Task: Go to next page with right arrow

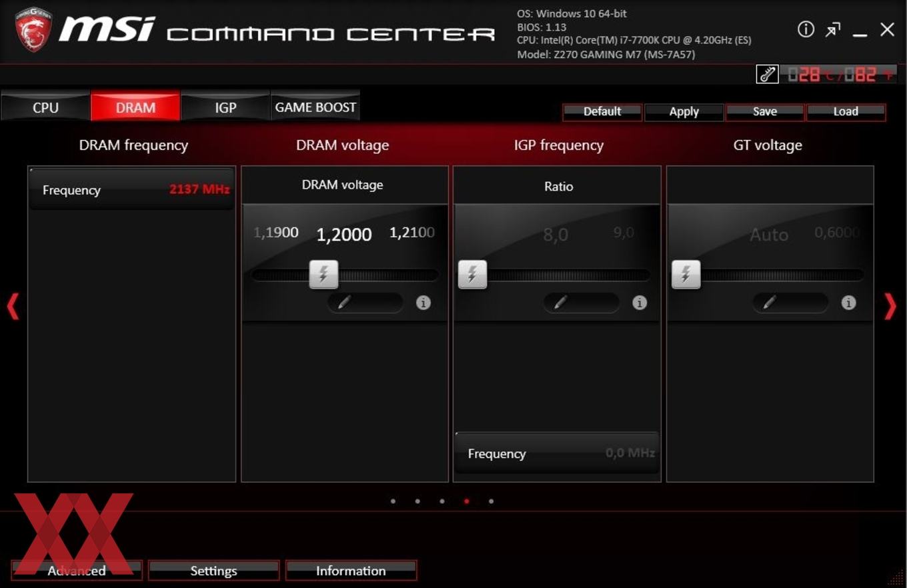Action: pos(890,307)
